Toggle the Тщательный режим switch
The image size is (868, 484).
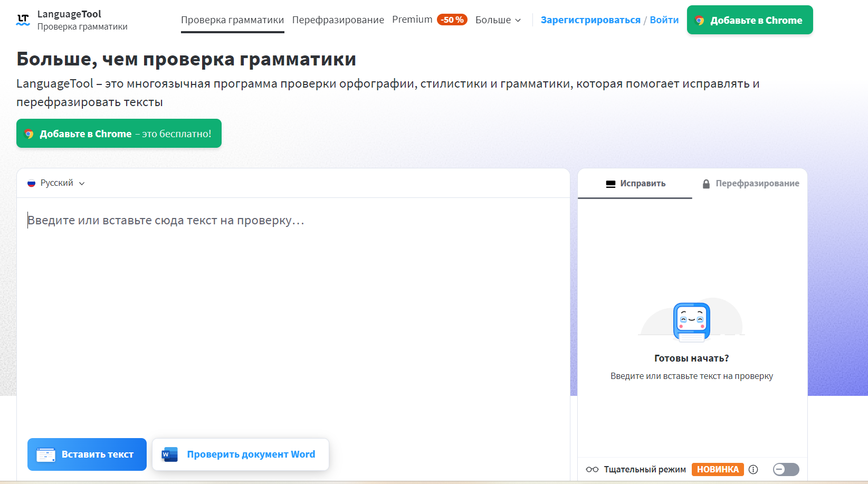(786, 469)
